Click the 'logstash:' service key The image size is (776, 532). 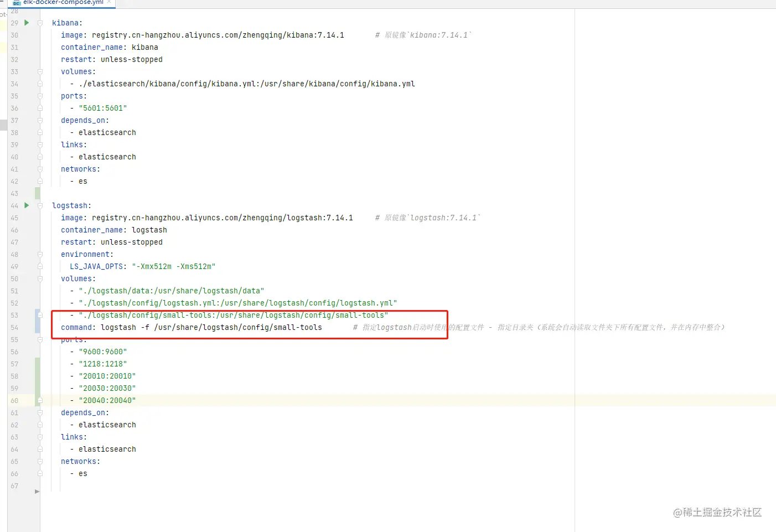[71, 205]
